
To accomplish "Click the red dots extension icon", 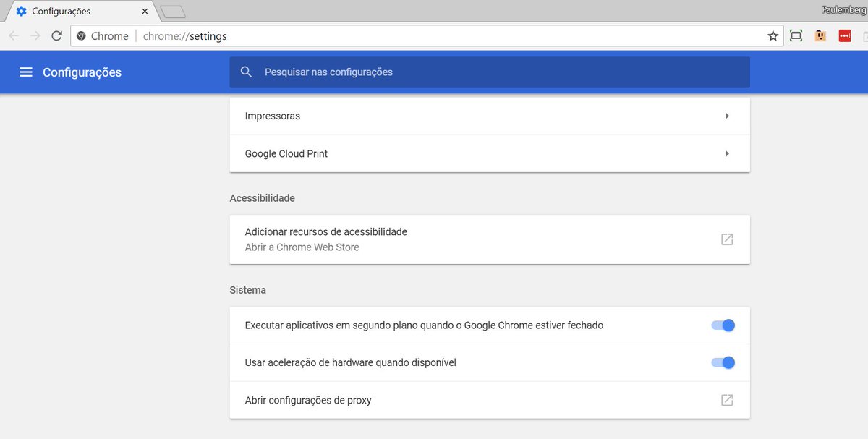I will 845,35.
